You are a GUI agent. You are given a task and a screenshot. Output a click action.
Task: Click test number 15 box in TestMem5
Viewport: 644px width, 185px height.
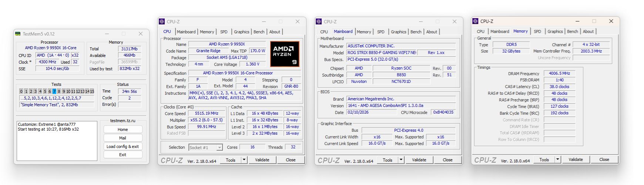92,91
